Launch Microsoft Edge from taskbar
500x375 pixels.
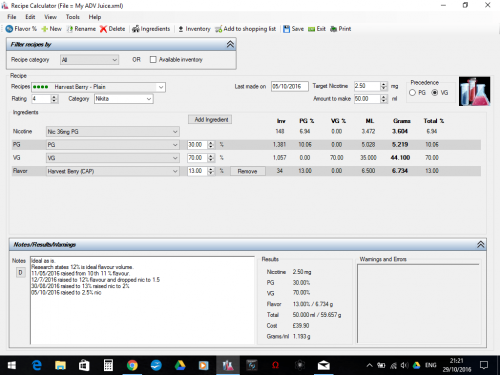click(x=36, y=366)
